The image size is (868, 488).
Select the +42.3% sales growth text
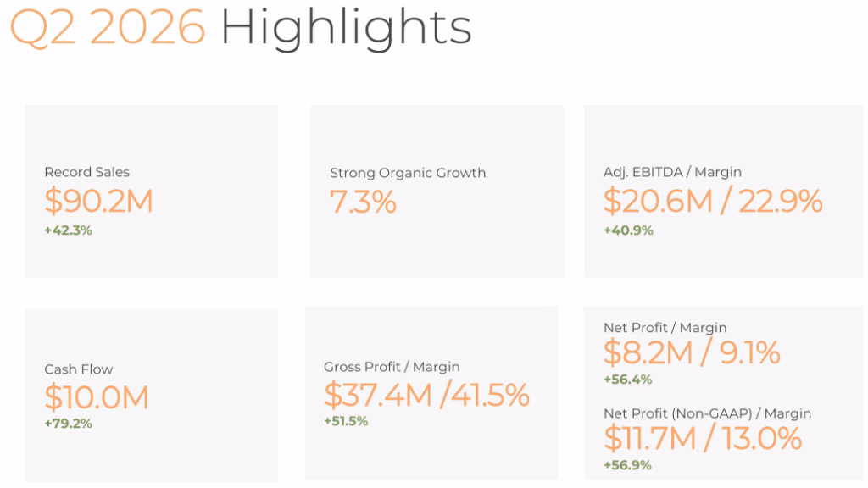click(68, 230)
